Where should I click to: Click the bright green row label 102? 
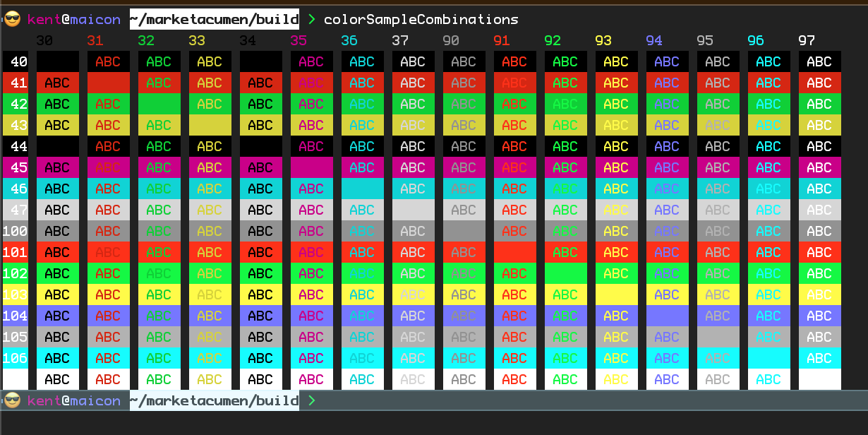tap(15, 273)
